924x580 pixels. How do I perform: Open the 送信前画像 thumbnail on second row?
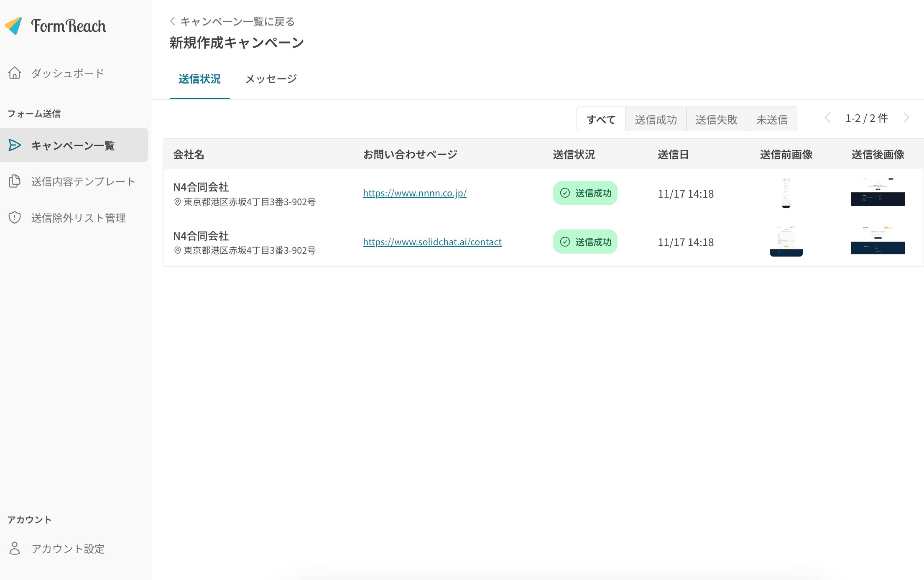click(x=786, y=241)
